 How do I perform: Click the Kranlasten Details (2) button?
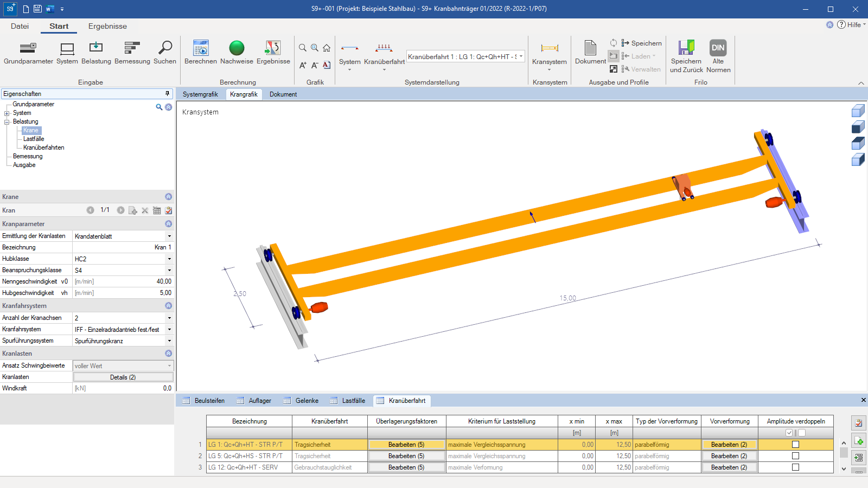click(123, 377)
